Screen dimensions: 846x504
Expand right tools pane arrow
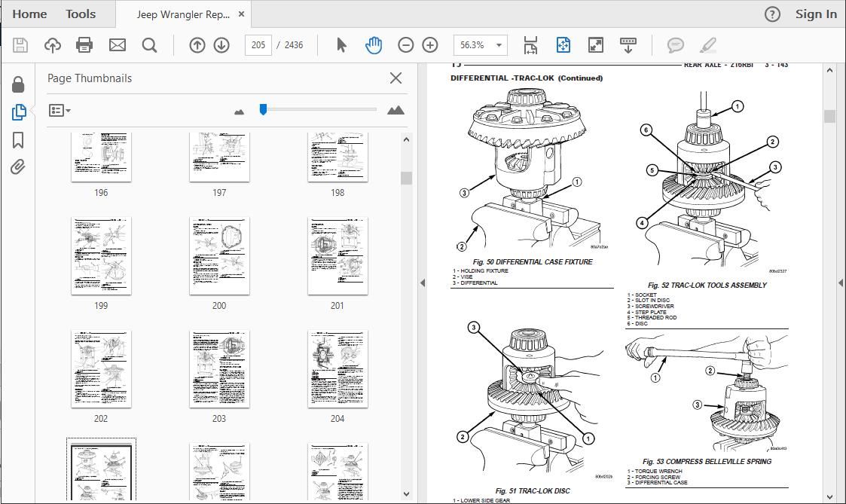(x=840, y=283)
